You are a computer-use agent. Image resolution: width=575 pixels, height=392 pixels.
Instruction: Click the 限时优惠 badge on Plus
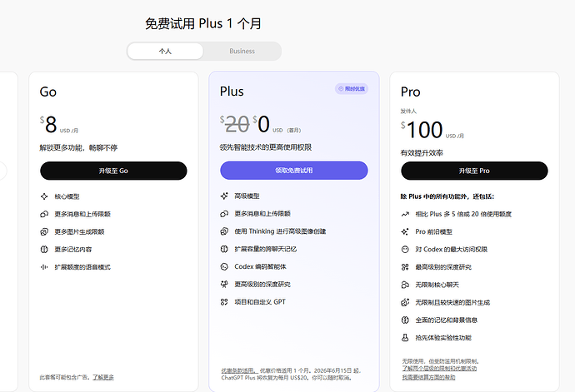point(352,89)
